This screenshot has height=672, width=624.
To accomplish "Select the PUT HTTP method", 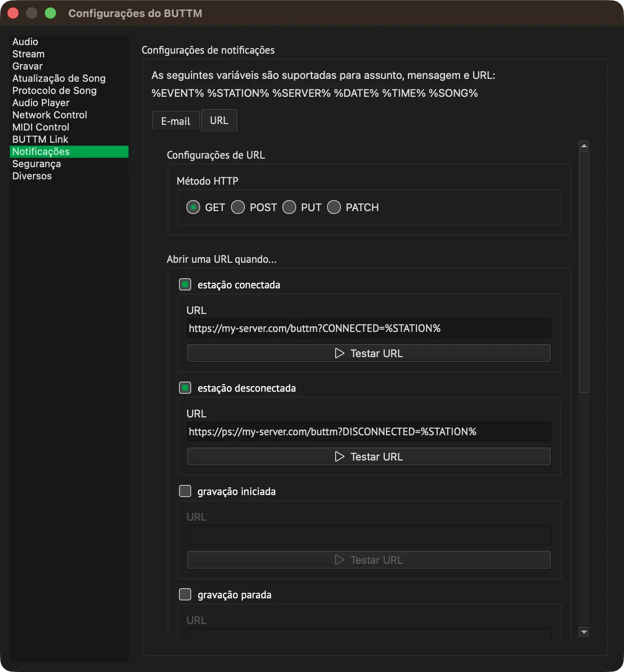I will pyautogui.click(x=289, y=207).
